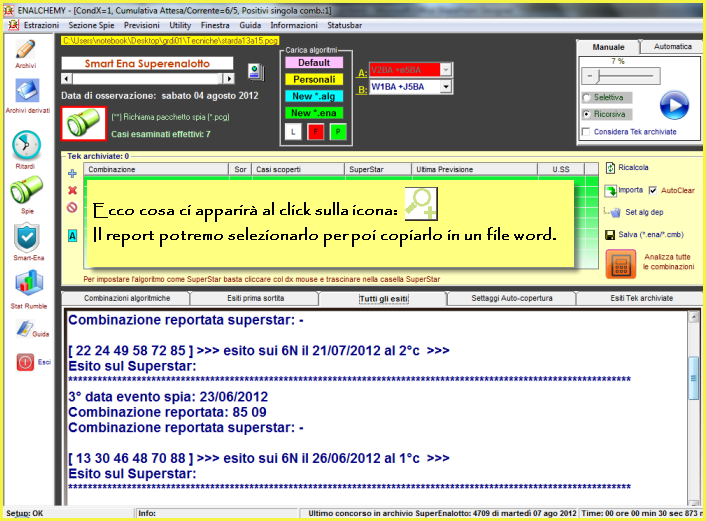Click the report scrollbar up arrow
Screen dimensions: 706x521
(x=693, y=317)
